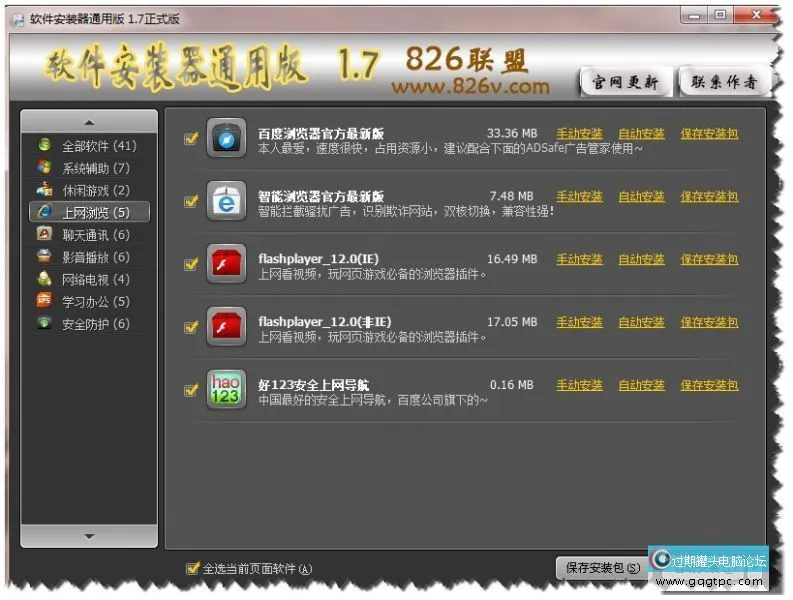Click 保存安装包 link for 好123安全上网导航

(x=710, y=385)
